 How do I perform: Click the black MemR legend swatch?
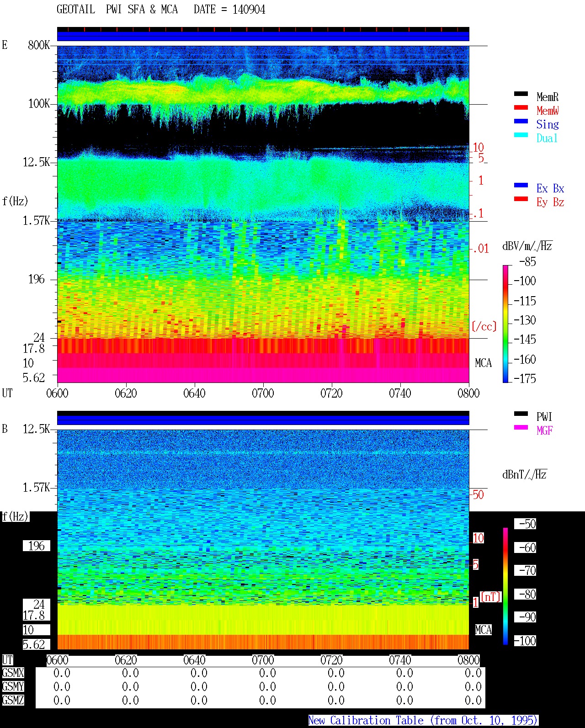[521, 94]
